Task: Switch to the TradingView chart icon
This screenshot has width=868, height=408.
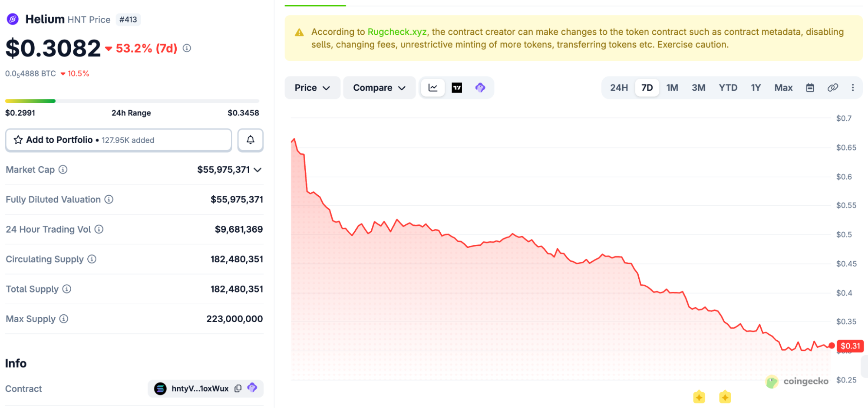Action: 457,88
